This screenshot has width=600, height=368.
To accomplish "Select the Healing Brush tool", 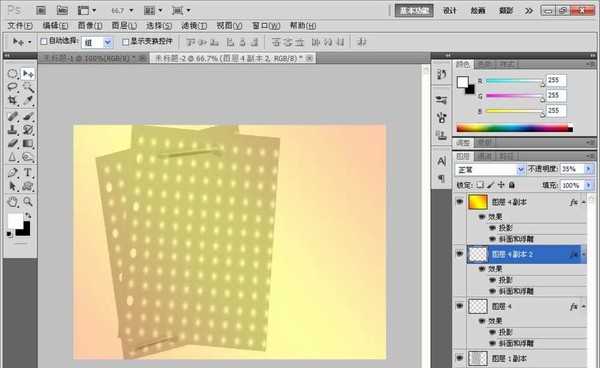I will tap(13, 116).
